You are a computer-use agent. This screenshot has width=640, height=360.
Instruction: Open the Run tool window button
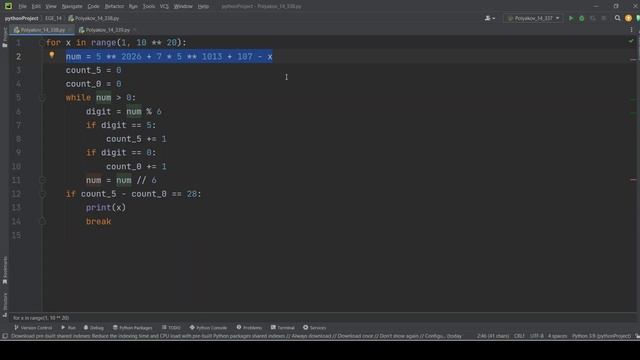(69, 328)
